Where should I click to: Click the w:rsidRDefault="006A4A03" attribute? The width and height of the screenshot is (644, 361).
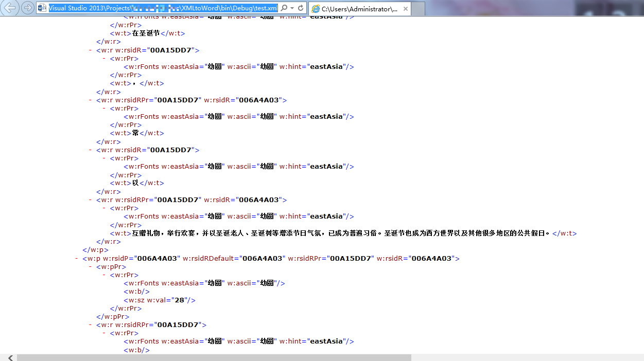click(x=233, y=258)
